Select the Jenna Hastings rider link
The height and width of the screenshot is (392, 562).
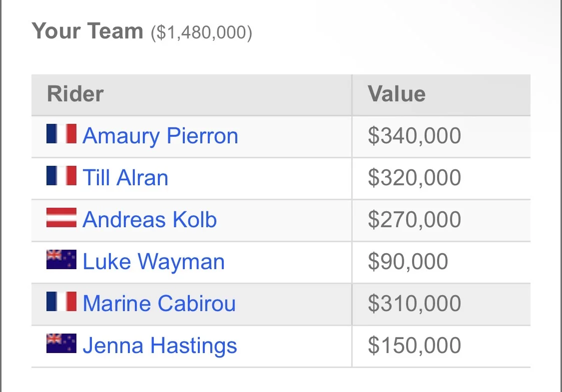pos(160,346)
